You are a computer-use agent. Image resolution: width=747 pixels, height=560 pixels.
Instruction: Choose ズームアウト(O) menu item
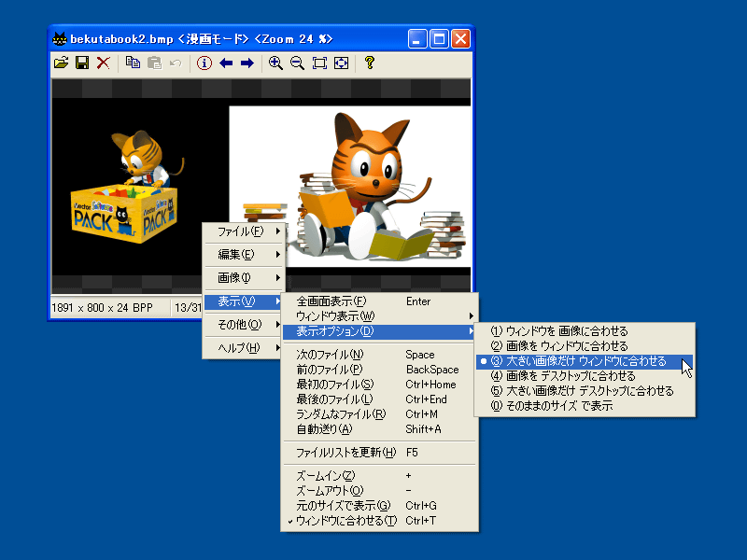point(380,491)
